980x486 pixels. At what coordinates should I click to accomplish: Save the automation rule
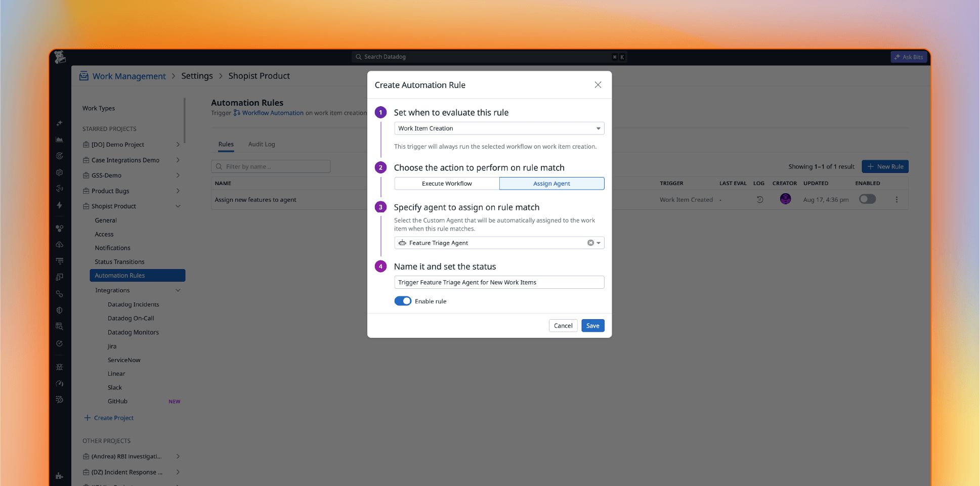(x=592, y=326)
